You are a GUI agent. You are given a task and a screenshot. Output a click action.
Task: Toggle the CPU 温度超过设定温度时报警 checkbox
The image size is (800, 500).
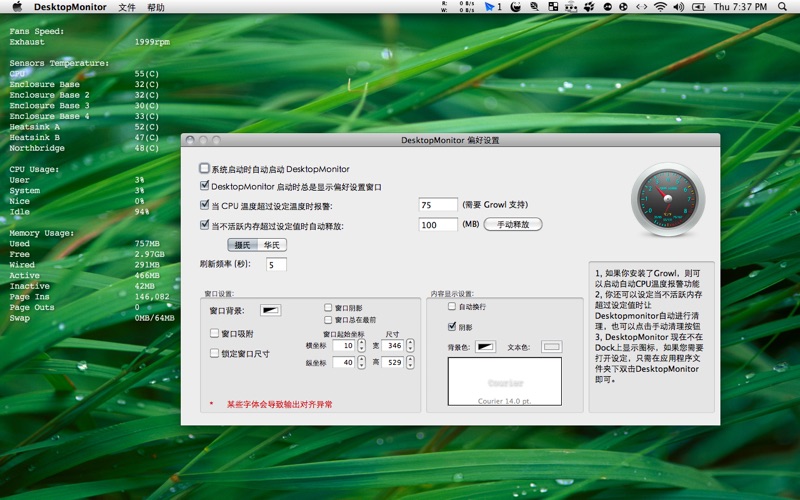coord(205,205)
